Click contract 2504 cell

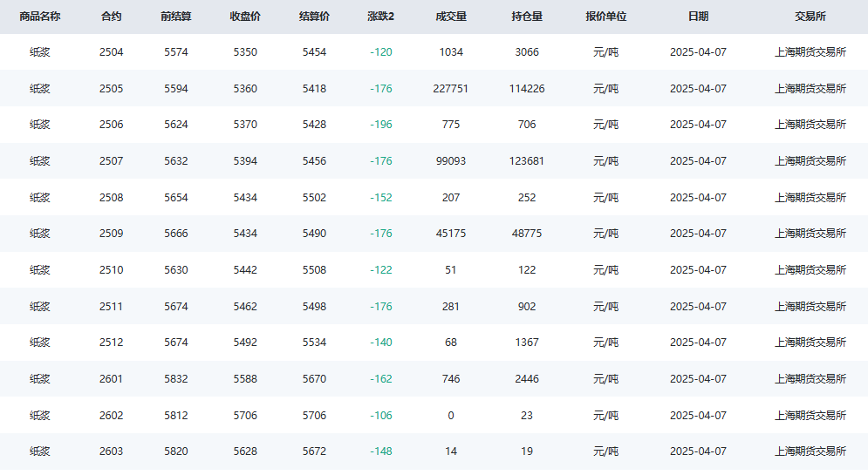112,52
